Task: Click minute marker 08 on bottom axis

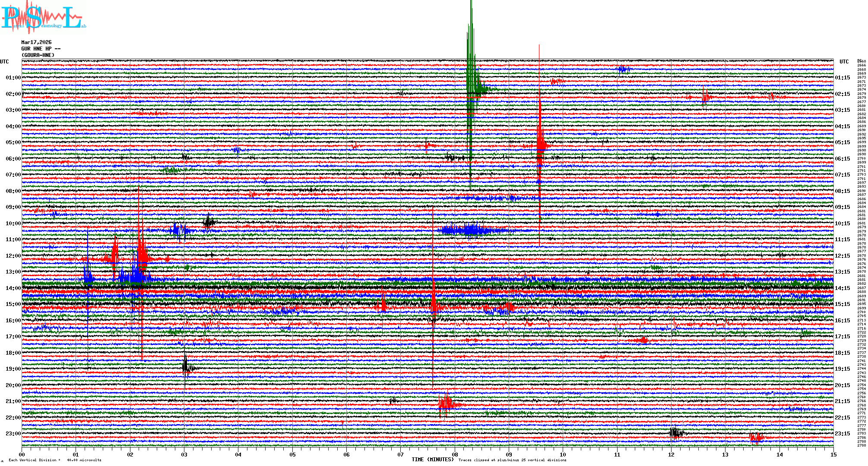Action: [455, 454]
